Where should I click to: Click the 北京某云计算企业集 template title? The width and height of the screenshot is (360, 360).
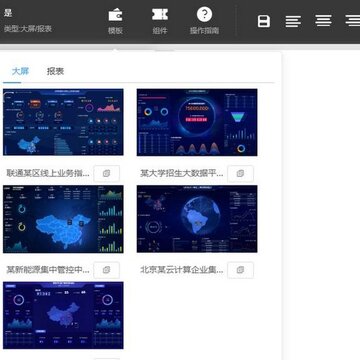pos(182,270)
